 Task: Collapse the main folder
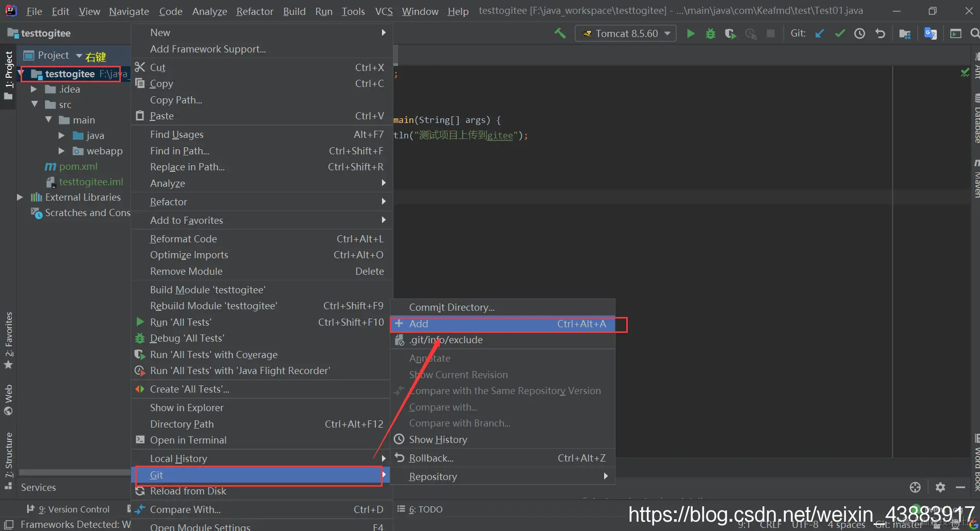click(x=48, y=120)
